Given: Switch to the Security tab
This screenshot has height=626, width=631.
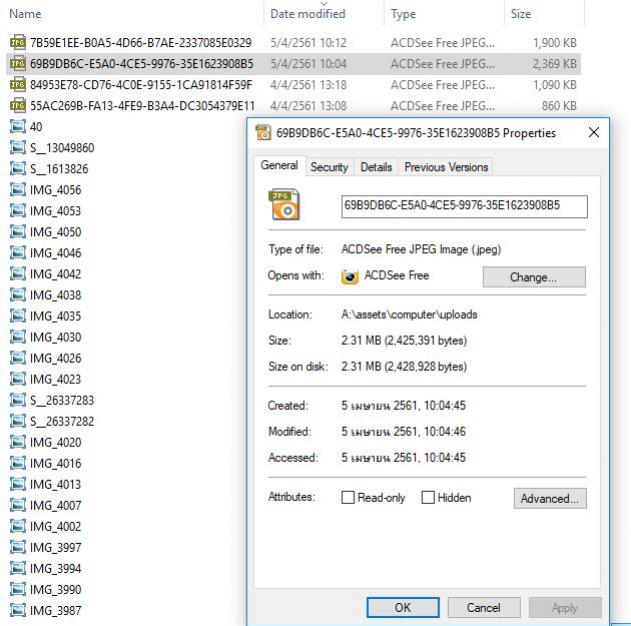Looking at the screenshot, I should coord(329,167).
